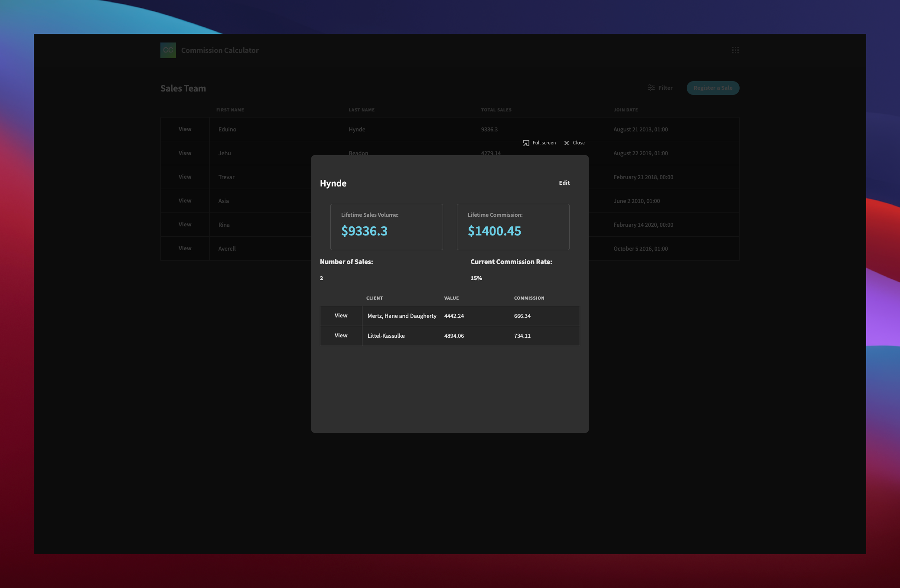Edit Hynde's commission details
Screen dimensions: 900x588
click(564, 183)
